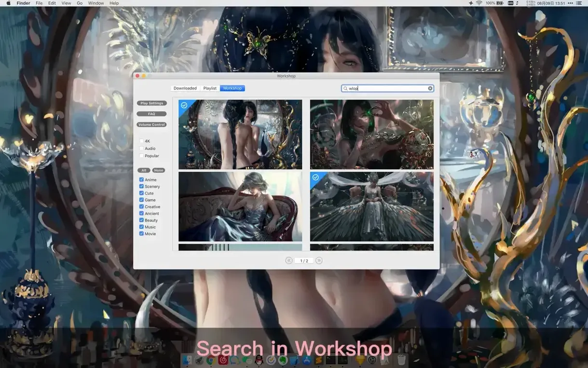Open Evernote from the Dock
Screen dimensions: 588x368
[283, 360]
